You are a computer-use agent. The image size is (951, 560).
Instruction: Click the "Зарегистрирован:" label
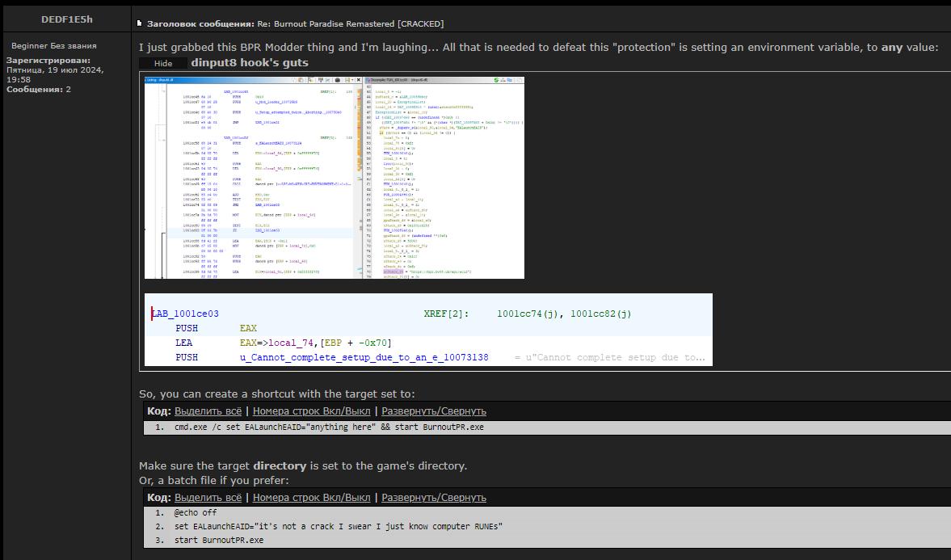click(48, 60)
